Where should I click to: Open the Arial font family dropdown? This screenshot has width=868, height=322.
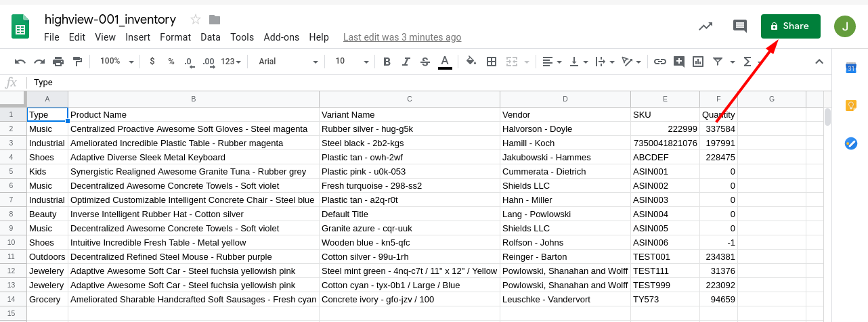288,62
